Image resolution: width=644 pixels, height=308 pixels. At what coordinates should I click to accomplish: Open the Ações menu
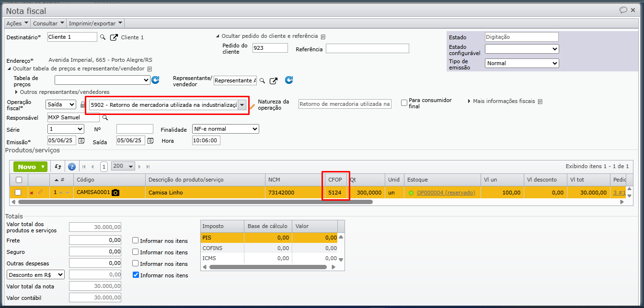tap(17, 23)
